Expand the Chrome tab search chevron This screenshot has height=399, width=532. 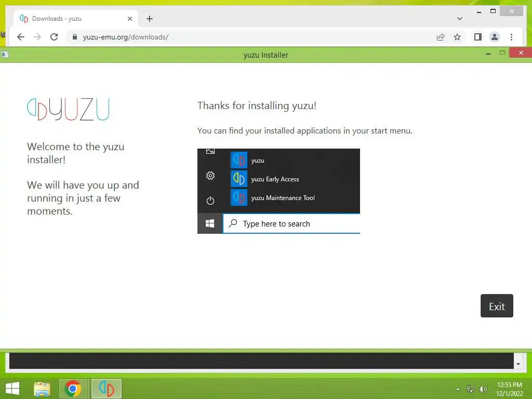pyautogui.click(x=459, y=19)
